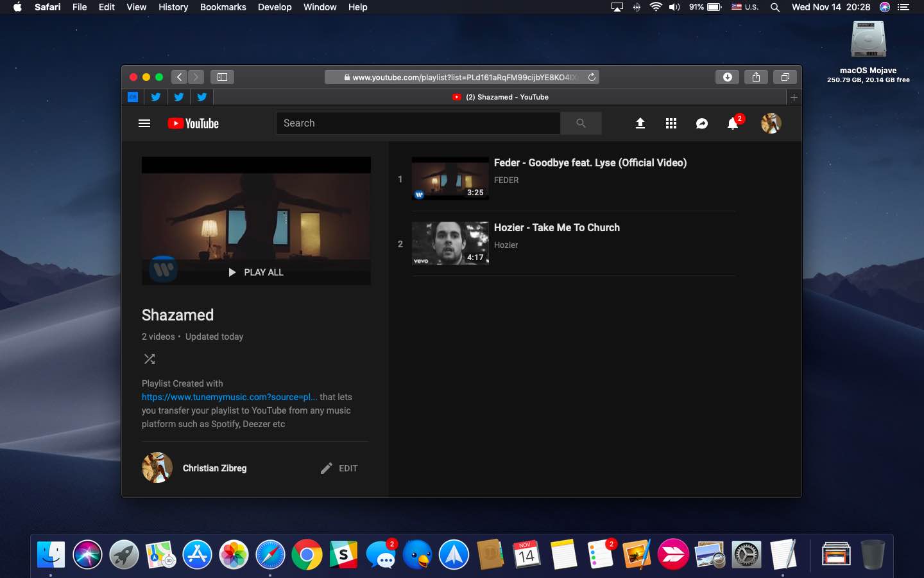This screenshot has width=924, height=578.
Task: Launch Google Chrome from the Dock
Action: click(x=307, y=554)
